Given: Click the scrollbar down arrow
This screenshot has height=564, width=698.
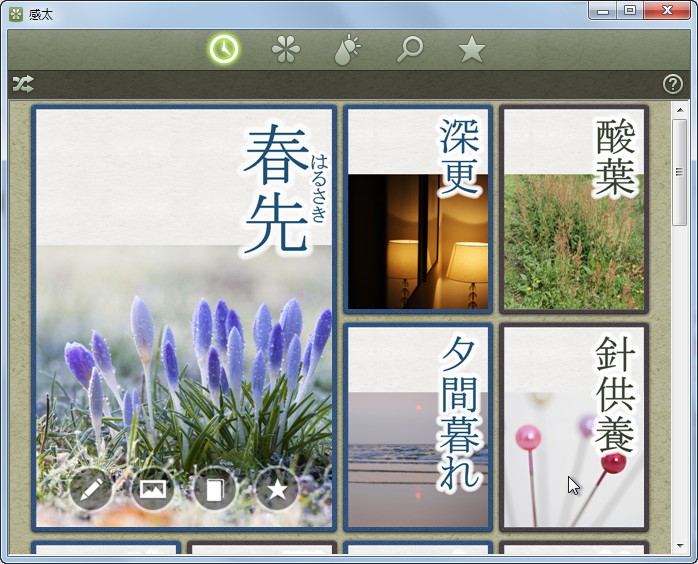Looking at the screenshot, I should [680, 546].
